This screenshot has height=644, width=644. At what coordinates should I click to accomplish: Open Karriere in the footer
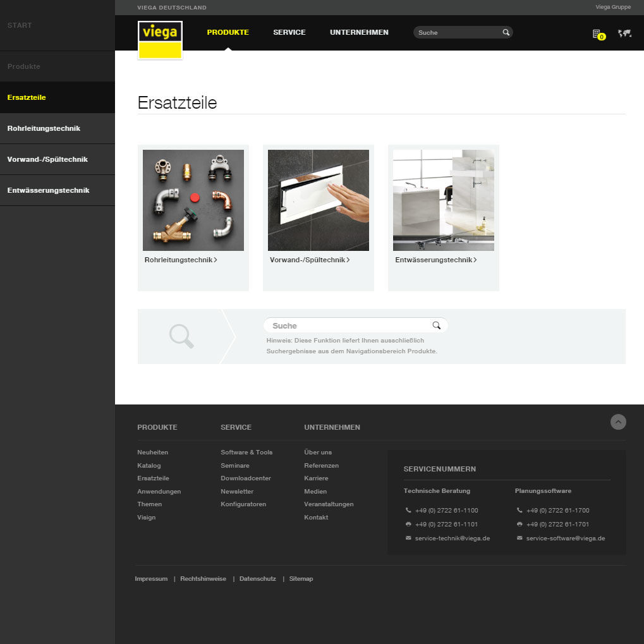316,478
